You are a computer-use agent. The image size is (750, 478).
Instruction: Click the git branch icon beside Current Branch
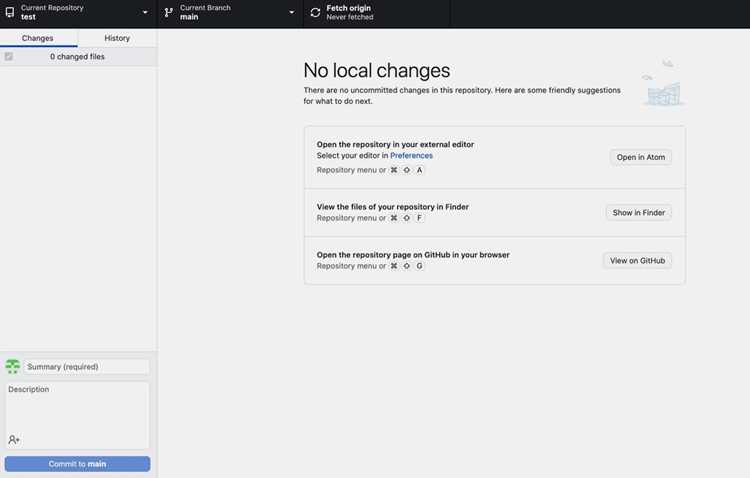[x=168, y=12]
